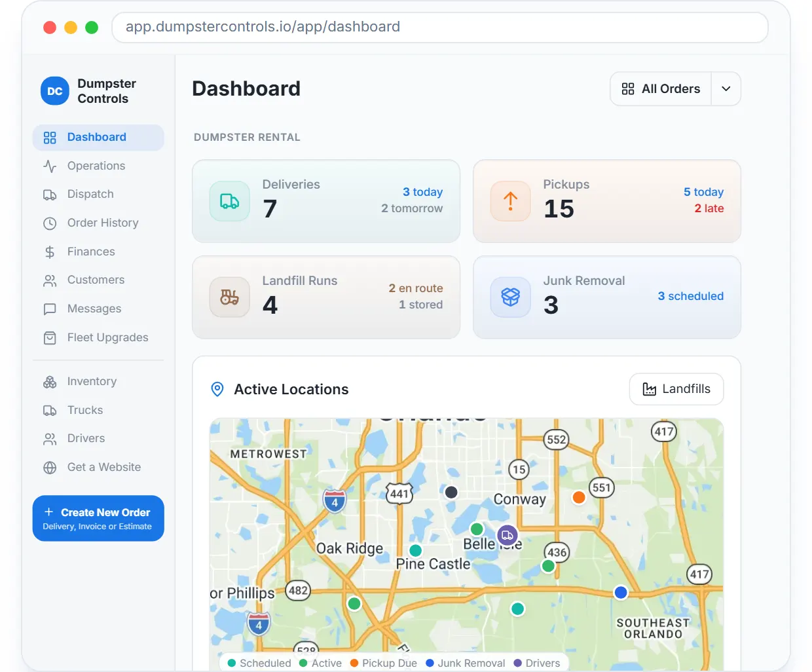Expand the All Orders dropdown chevron
812x672 pixels.
click(726, 89)
